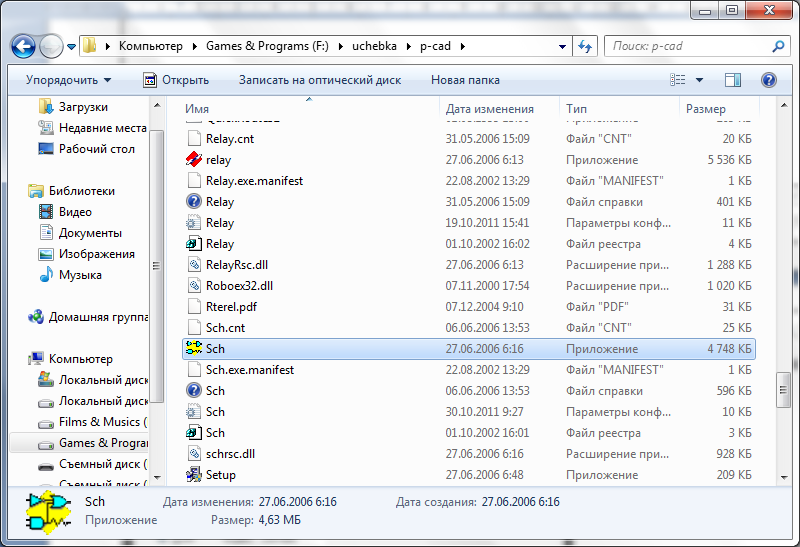Select the Relay.exe.manifest file name
The width and height of the screenshot is (800, 547).
point(254,181)
